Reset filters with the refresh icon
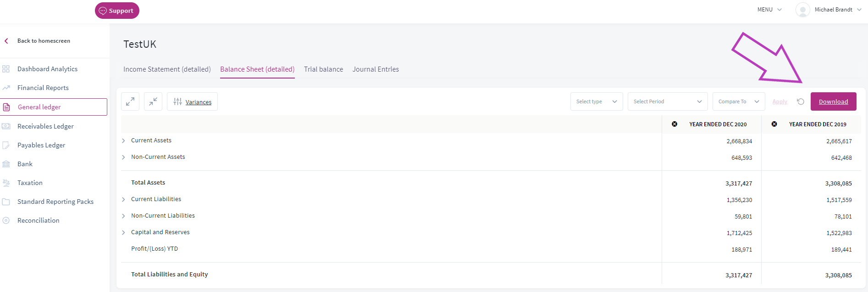The height and width of the screenshot is (292, 868). (x=801, y=101)
